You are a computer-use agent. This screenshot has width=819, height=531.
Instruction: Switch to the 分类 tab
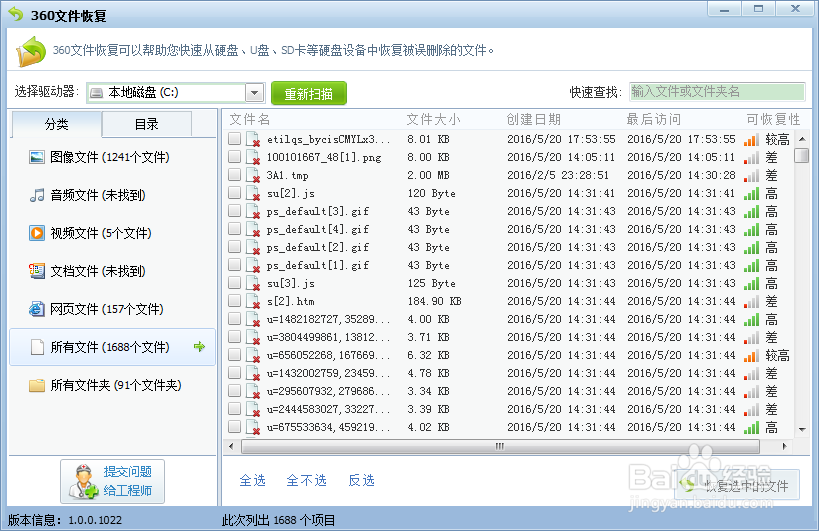click(56, 124)
